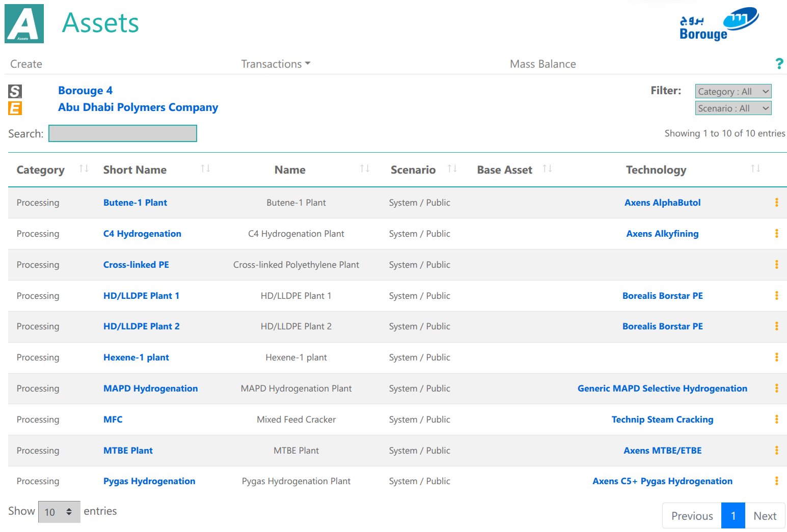Image resolution: width=787 pixels, height=532 pixels.
Task: Click the Assets page title
Action: tap(100, 23)
